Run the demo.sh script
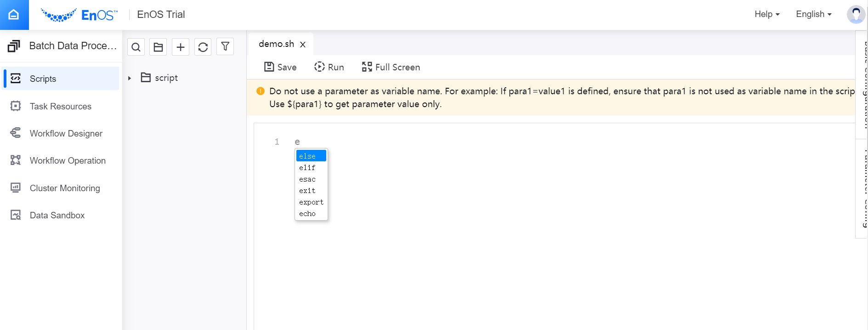This screenshot has width=868, height=330. point(329,67)
